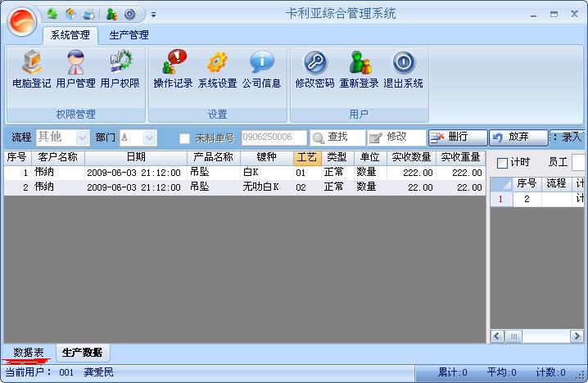Click the green people icon in quick access toolbar
Viewport: 588px width, 383px height.
click(x=52, y=14)
